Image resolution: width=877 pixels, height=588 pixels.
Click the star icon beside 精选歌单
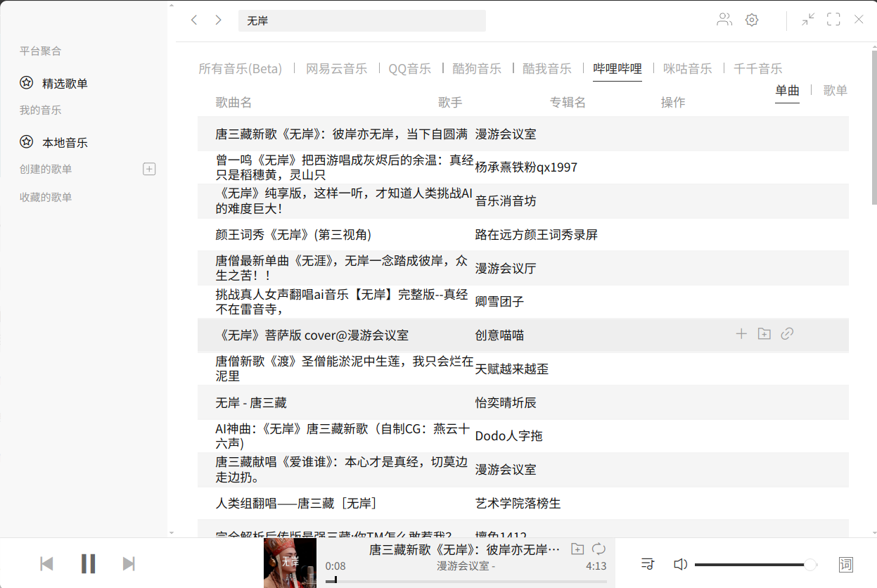click(26, 83)
